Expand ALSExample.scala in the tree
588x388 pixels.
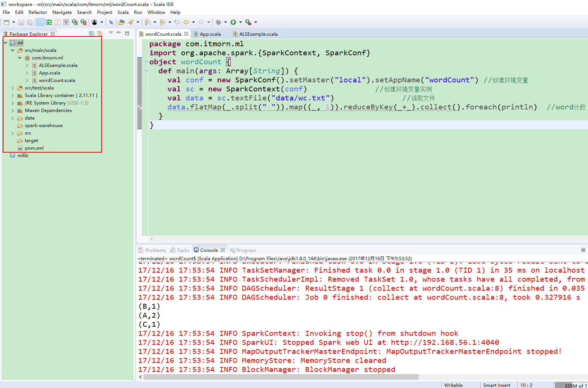(27, 65)
